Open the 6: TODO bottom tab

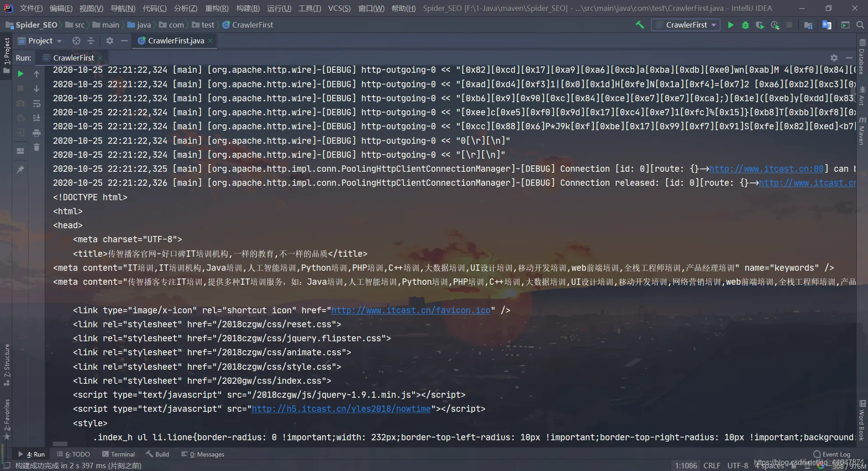pos(73,454)
